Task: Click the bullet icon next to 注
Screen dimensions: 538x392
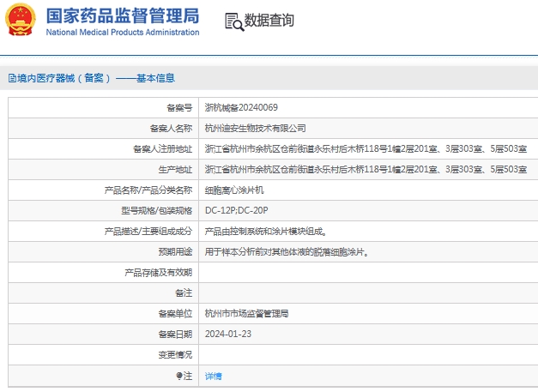Action: pos(179,376)
